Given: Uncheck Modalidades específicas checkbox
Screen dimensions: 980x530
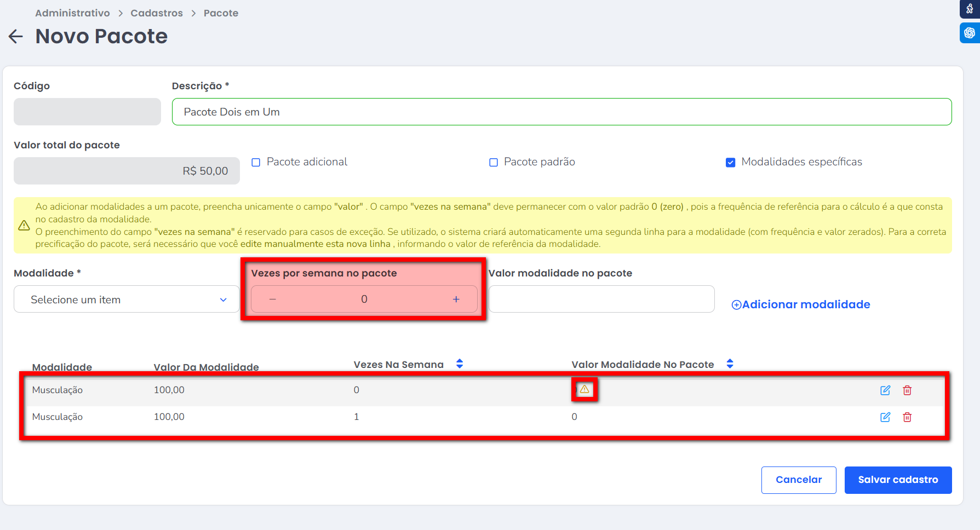Looking at the screenshot, I should pyautogui.click(x=730, y=162).
